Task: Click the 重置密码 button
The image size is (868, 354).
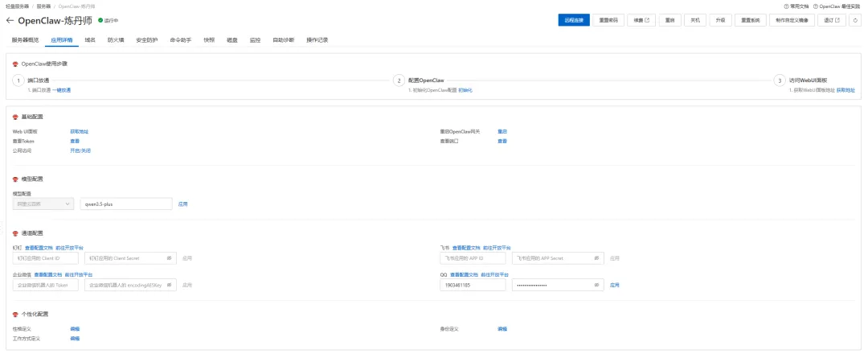Action: [609, 20]
